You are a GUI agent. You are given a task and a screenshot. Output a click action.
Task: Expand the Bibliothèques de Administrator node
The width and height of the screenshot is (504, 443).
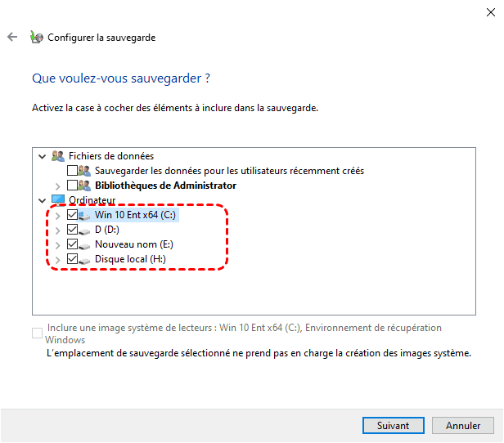[57, 186]
